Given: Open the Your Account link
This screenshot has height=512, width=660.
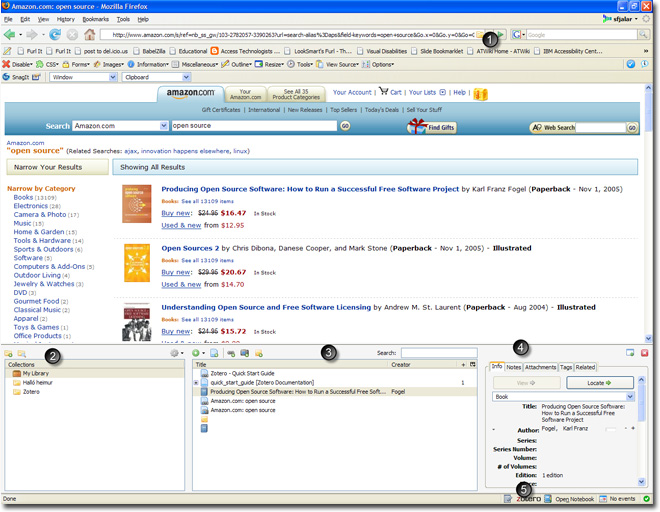Looking at the screenshot, I should click(352, 93).
